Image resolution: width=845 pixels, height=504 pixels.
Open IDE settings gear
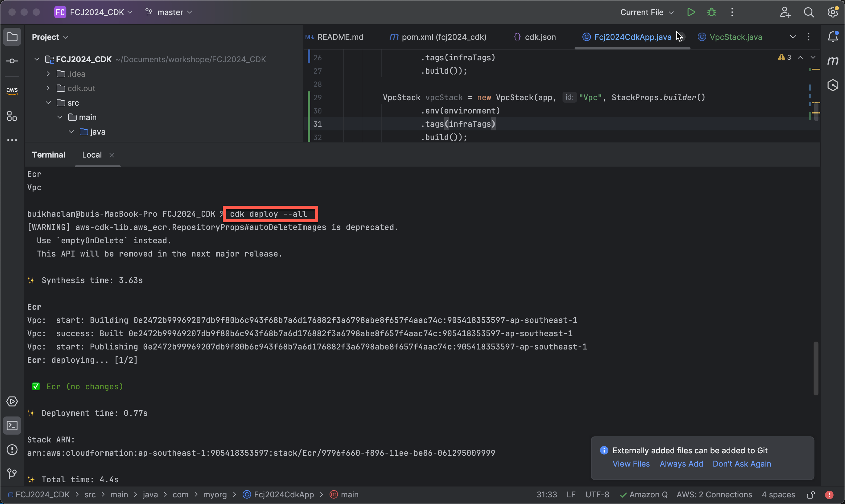point(833,12)
